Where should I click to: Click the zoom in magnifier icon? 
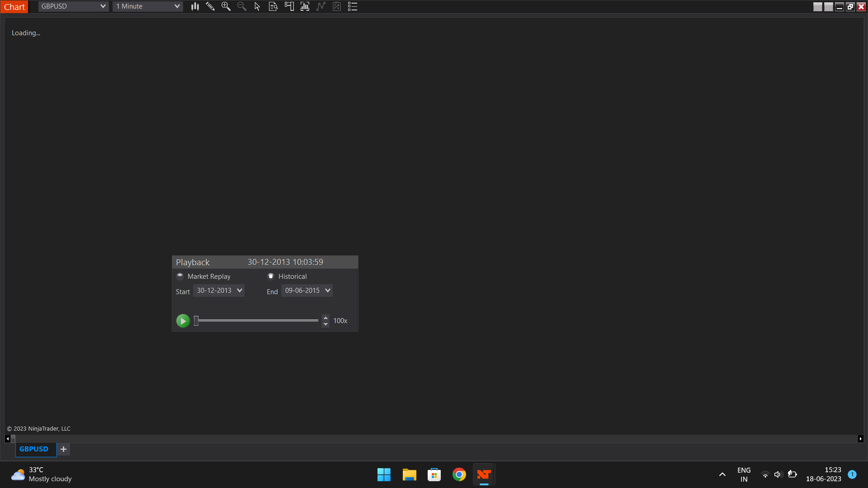[226, 6]
